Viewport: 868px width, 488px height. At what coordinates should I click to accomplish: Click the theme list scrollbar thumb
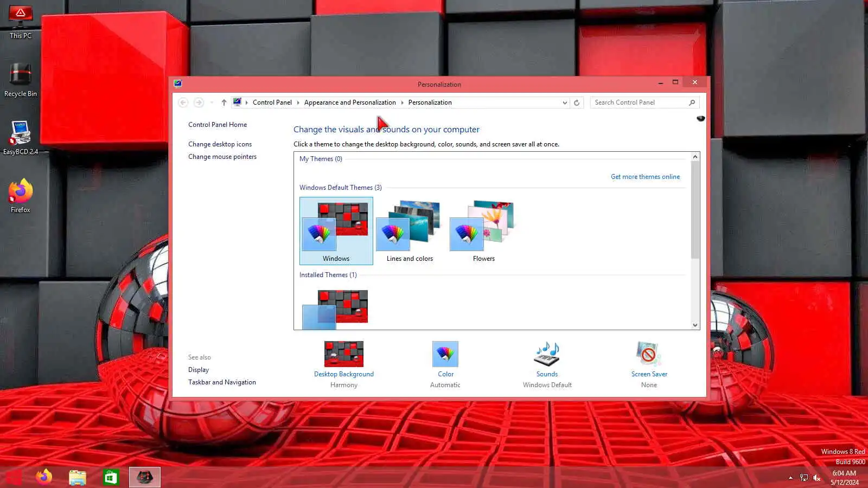(x=695, y=210)
